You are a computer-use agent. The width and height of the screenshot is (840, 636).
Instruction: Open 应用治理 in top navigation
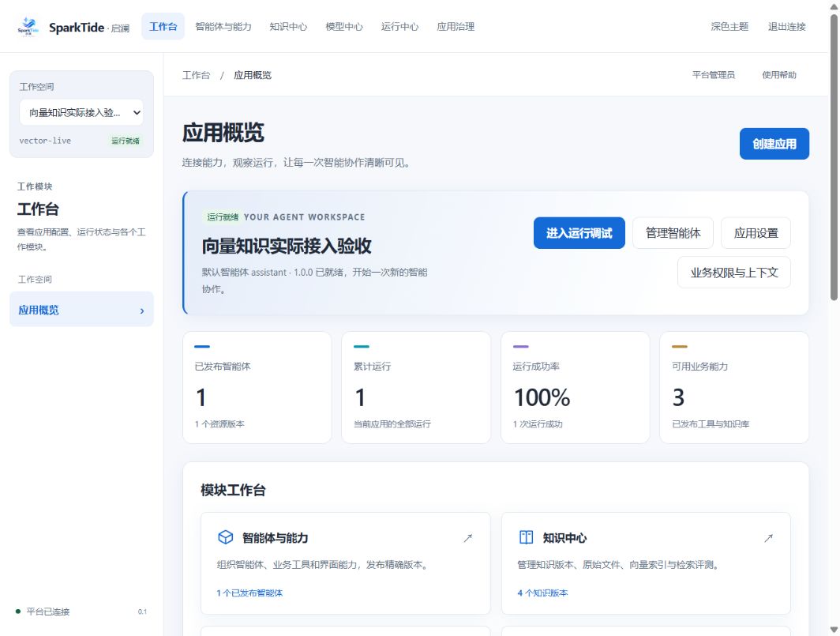456,26
